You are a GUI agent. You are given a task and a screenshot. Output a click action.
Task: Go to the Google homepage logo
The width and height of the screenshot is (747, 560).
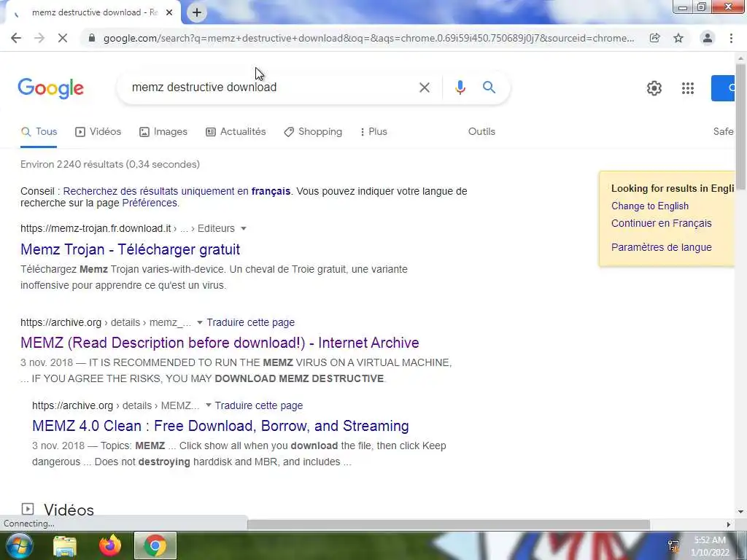point(50,88)
